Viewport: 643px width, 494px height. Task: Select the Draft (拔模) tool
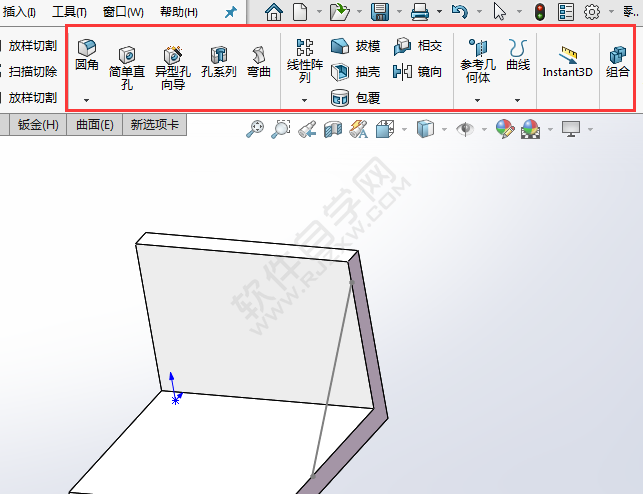pyautogui.click(x=356, y=46)
